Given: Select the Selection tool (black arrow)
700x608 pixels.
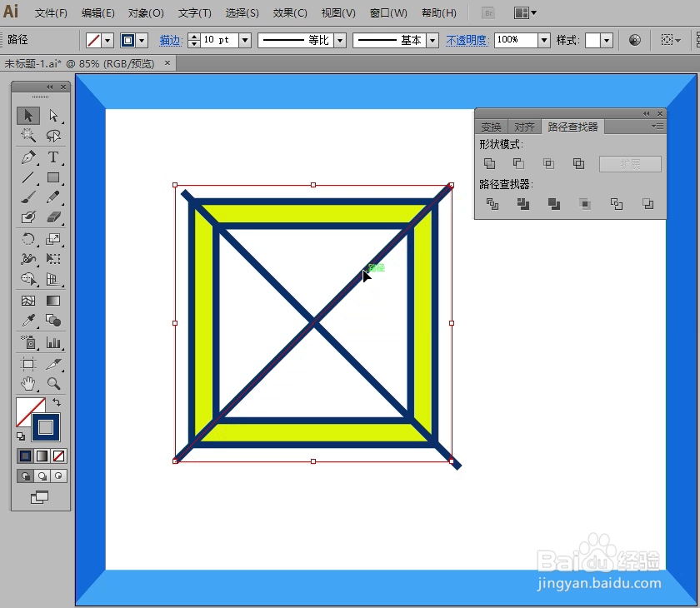Looking at the screenshot, I should [28, 116].
